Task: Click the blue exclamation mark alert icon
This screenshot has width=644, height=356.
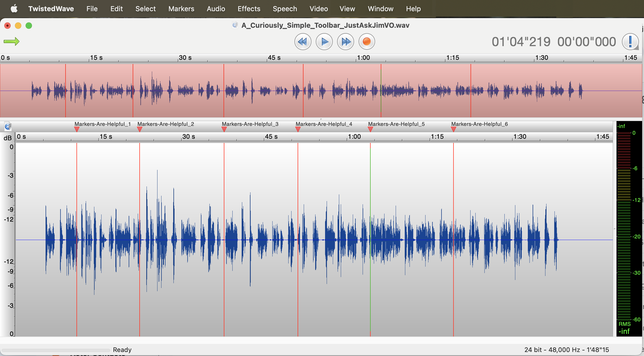Action: (630, 42)
